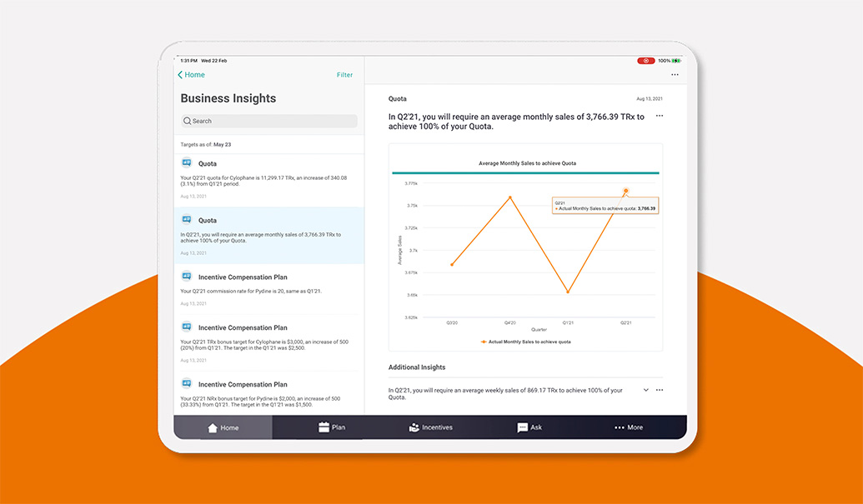Click the Search input field

click(x=268, y=121)
